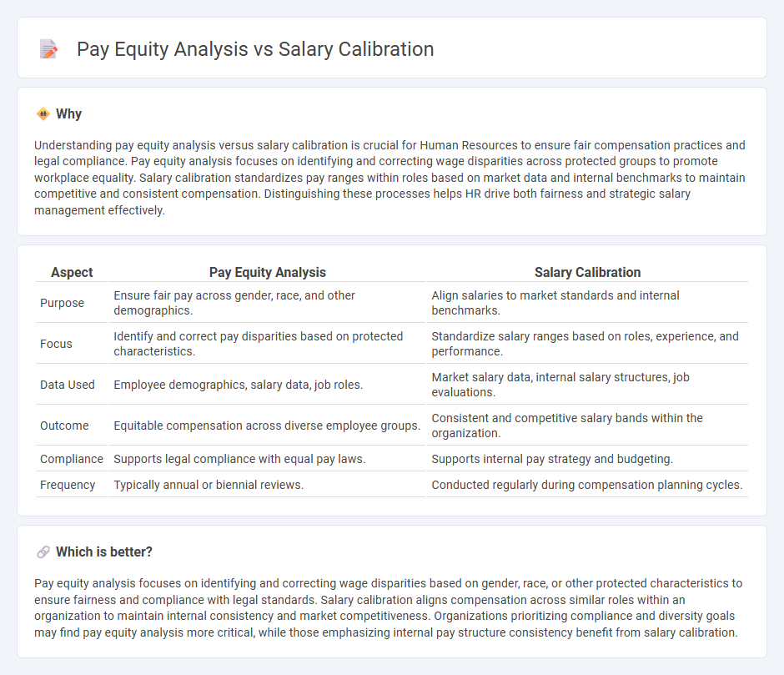
Task: Click cell 'Market salary data, internal salary structures'
Action: click(587, 385)
